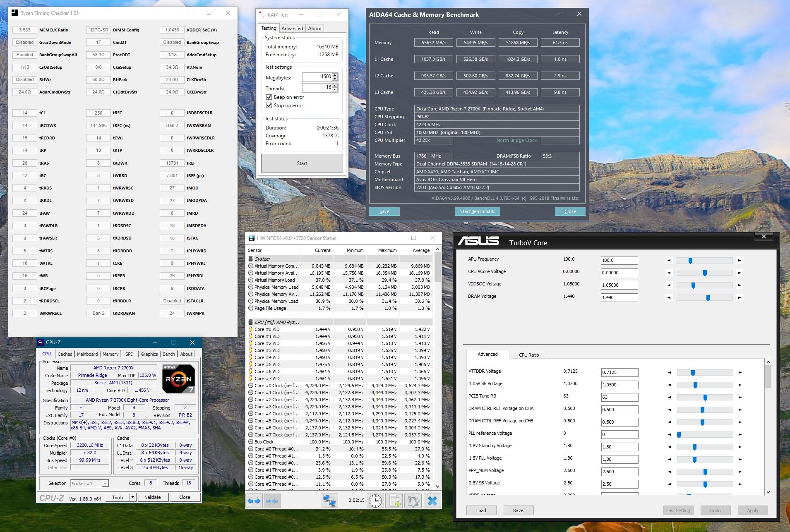Switch to About tab in RAM Test
790x532 pixels.
pos(315,29)
